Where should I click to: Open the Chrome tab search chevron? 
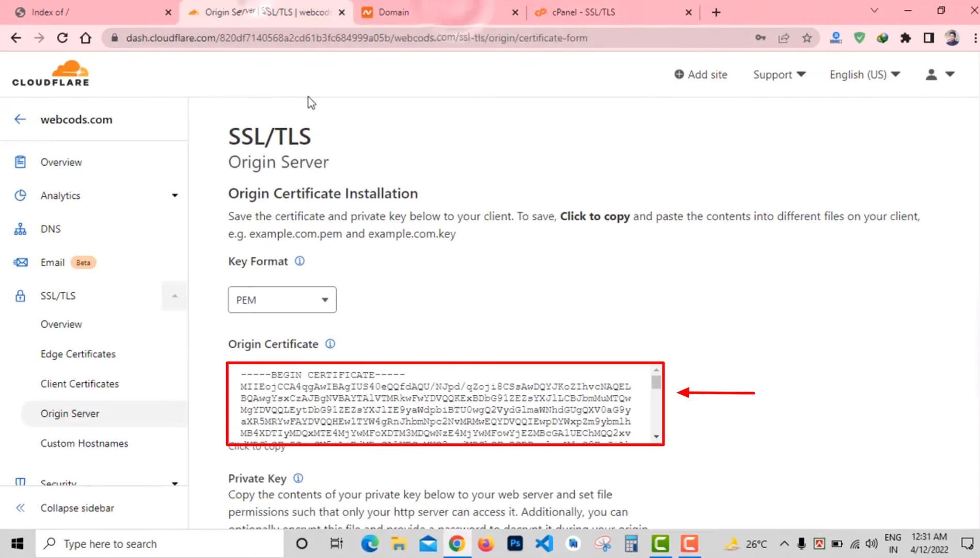tap(874, 10)
